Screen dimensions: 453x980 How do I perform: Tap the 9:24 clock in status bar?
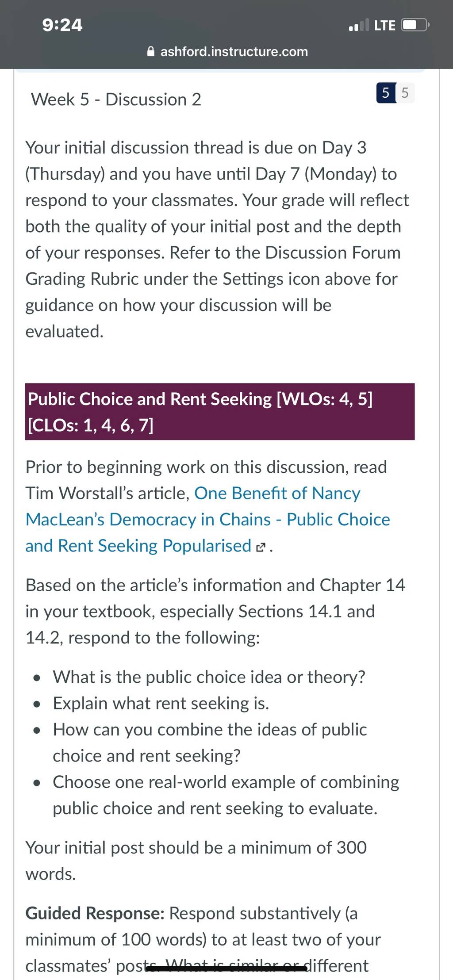coord(62,25)
